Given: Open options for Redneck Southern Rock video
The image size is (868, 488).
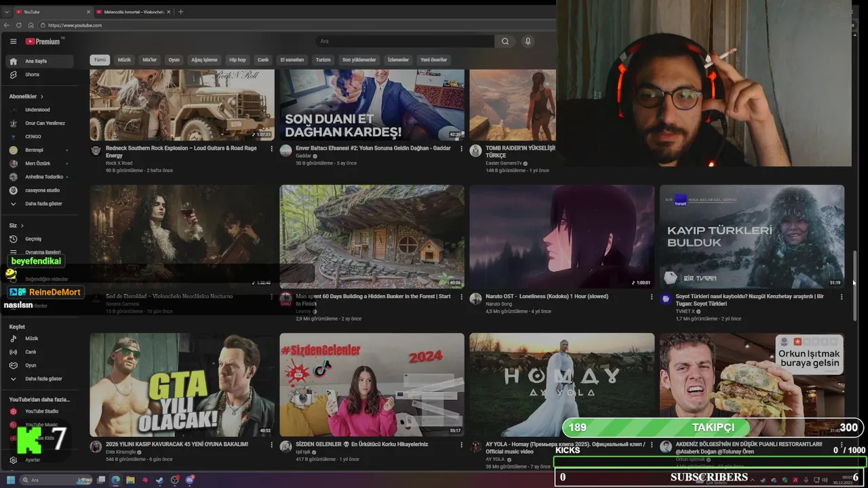Looking at the screenshot, I should [x=272, y=148].
